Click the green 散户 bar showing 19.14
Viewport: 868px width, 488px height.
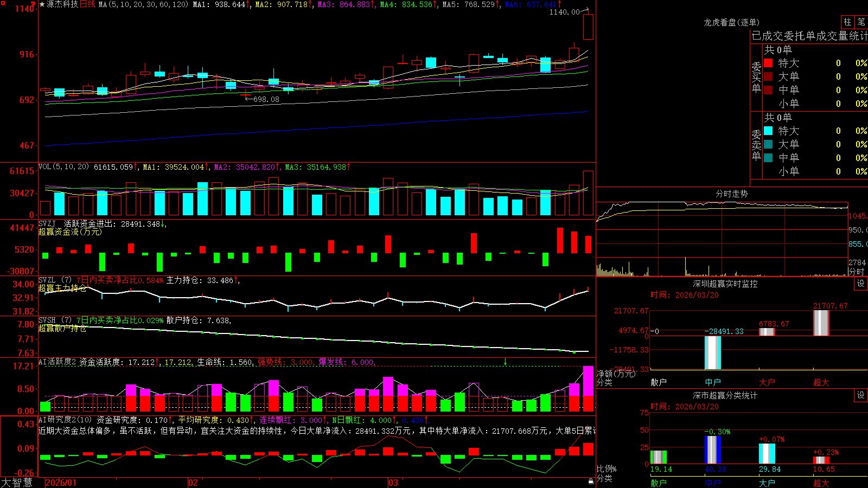(659, 457)
